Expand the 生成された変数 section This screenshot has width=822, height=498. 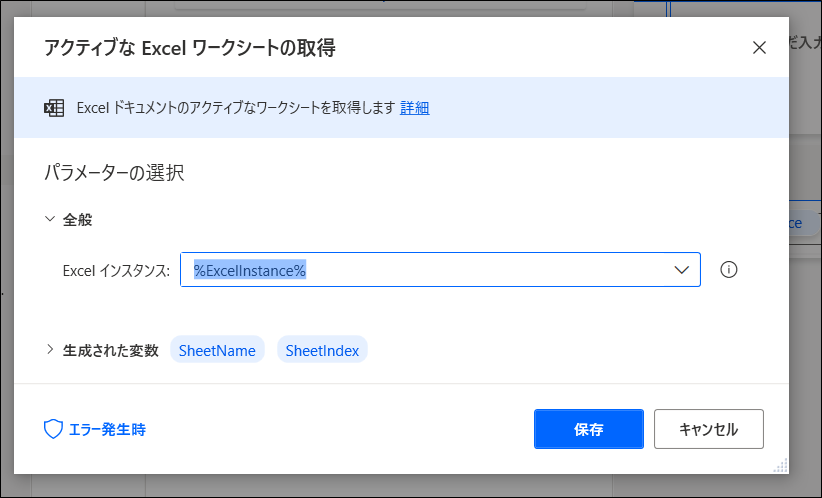point(50,350)
